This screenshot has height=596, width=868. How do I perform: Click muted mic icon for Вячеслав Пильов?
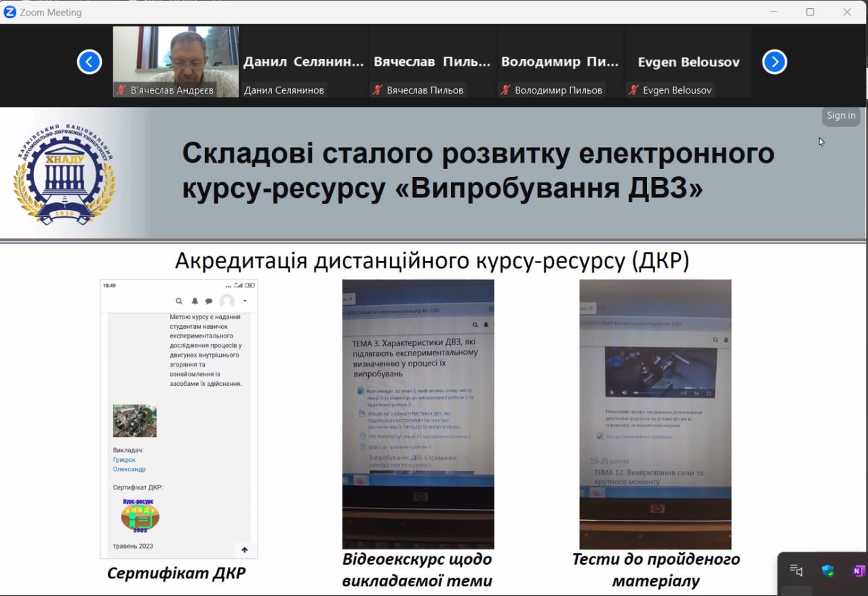coord(378,90)
